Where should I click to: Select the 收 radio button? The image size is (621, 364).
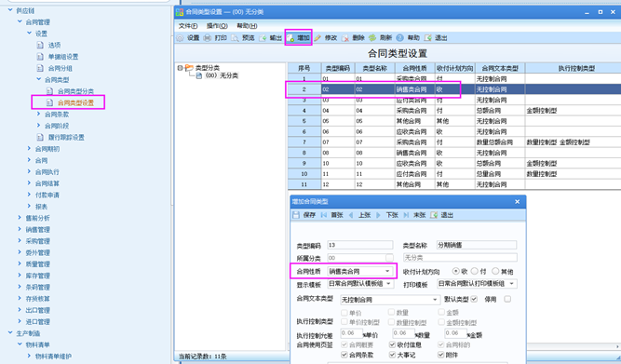pos(456,271)
